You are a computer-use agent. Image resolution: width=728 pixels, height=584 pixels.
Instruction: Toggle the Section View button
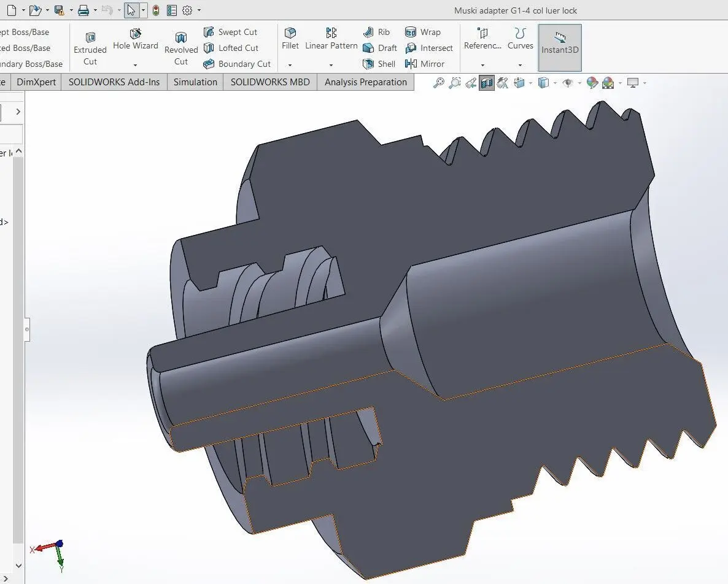tap(487, 83)
